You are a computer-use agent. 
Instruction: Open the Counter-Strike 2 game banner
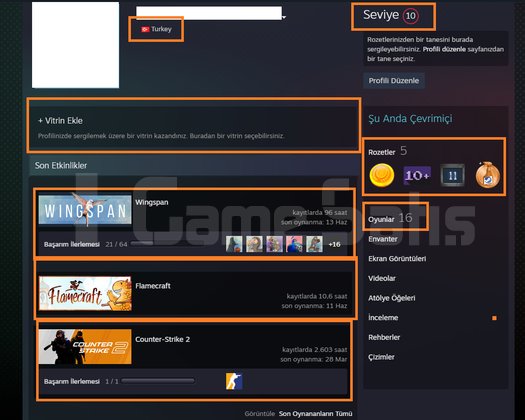tap(85, 347)
